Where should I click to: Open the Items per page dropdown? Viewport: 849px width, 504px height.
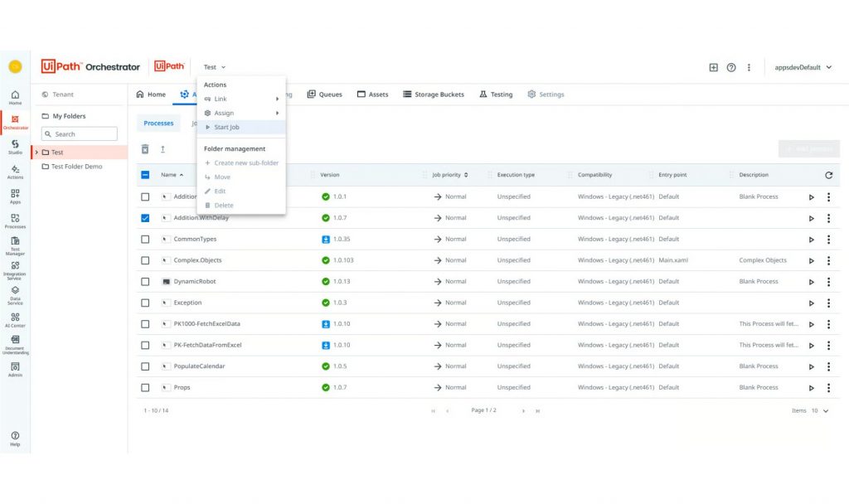(820, 410)
